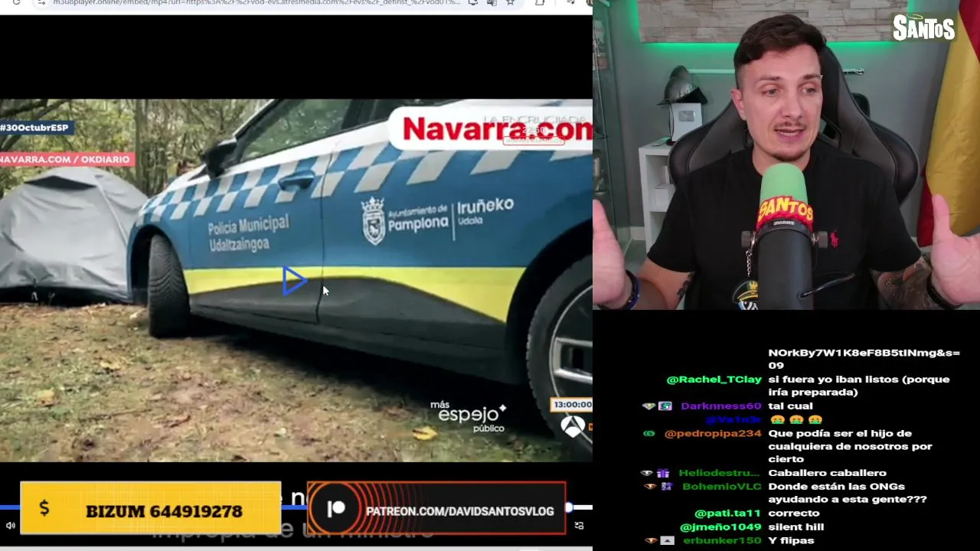
Task: Bookmark this page with the star icon
Action: tap(510, 3)
